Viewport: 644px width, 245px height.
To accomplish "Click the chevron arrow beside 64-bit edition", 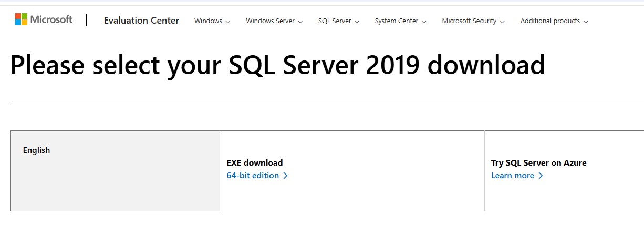I will (285, 176).
